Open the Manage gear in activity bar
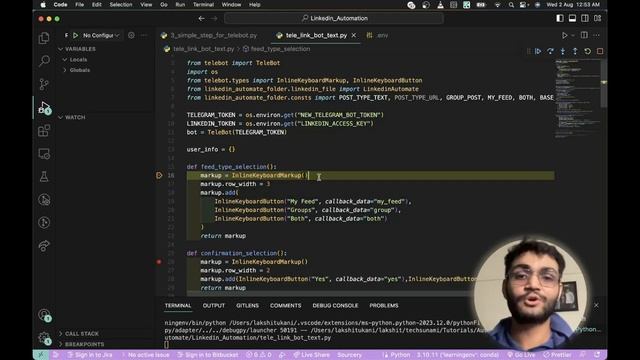The width and height of the screenshot is (640, 360). tap(44, 338)
